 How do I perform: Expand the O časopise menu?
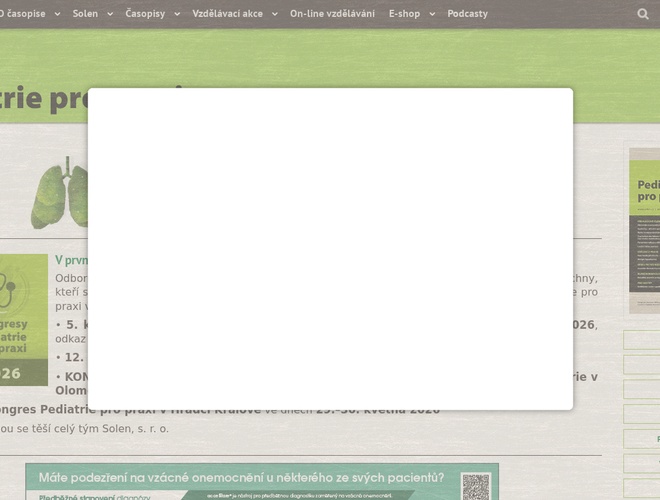point(28,14)
